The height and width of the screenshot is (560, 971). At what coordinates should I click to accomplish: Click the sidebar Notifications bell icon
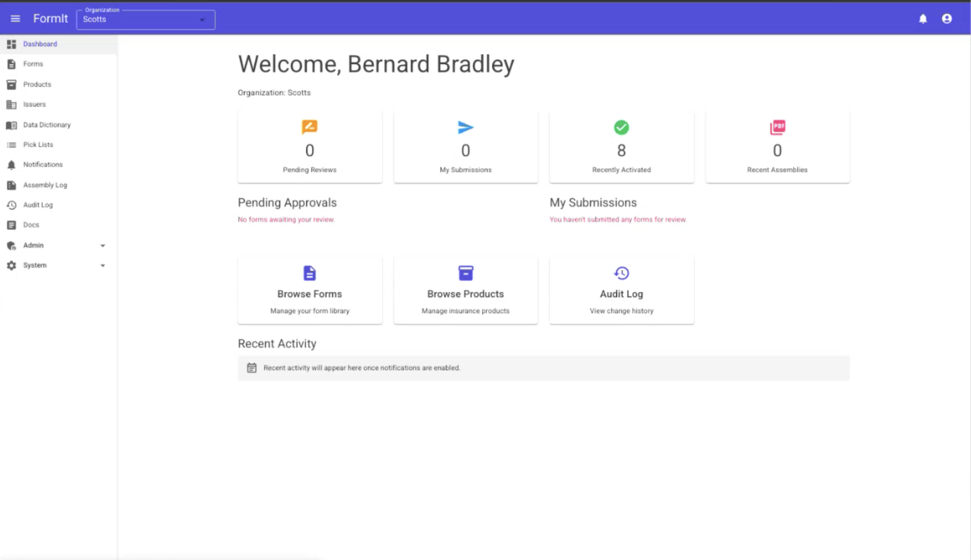[x=12, y=165]
